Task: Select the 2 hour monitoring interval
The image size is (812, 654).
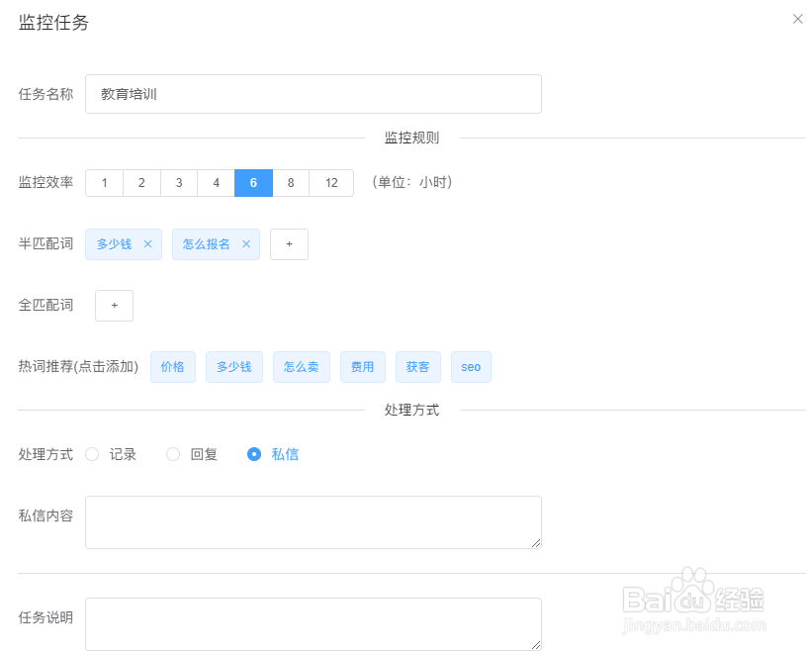Action: point(141,183)
